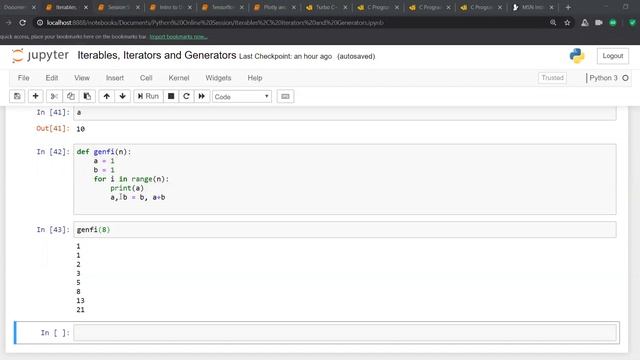The width and height of the screenshot is (640, 360).
Task: Switch to the Plotly browser tab
Action: coord(274,7)
